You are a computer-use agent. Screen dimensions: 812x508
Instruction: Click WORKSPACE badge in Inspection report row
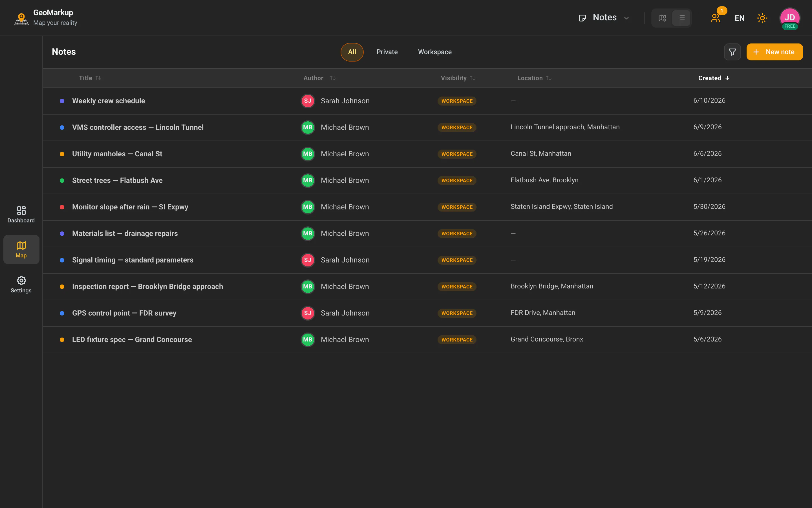tap(457, 286)
